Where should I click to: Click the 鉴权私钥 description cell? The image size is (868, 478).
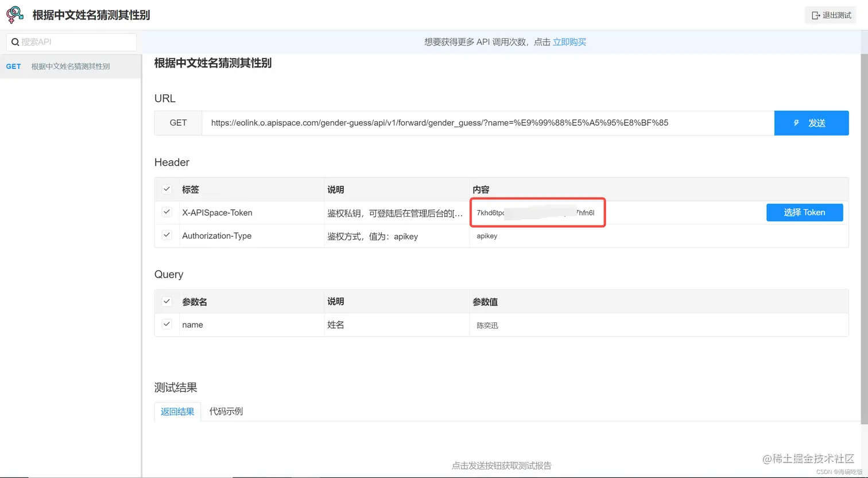(x=397, y=213)
